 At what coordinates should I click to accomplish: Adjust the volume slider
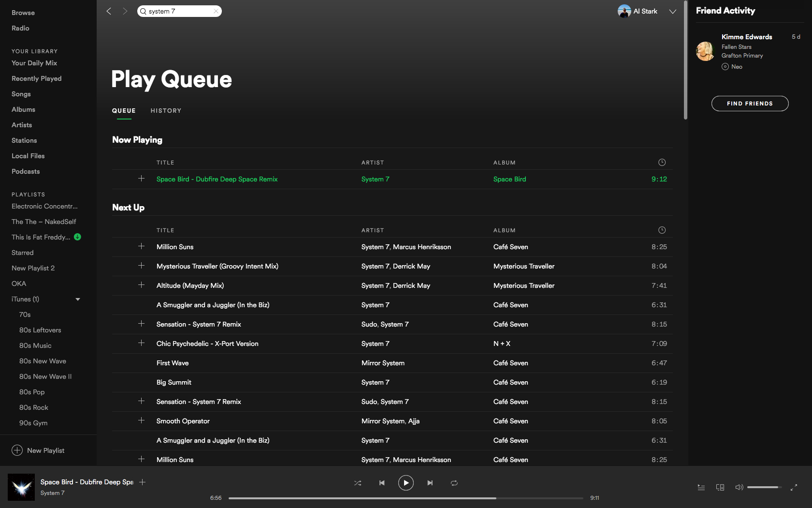[x=764, y=487]
